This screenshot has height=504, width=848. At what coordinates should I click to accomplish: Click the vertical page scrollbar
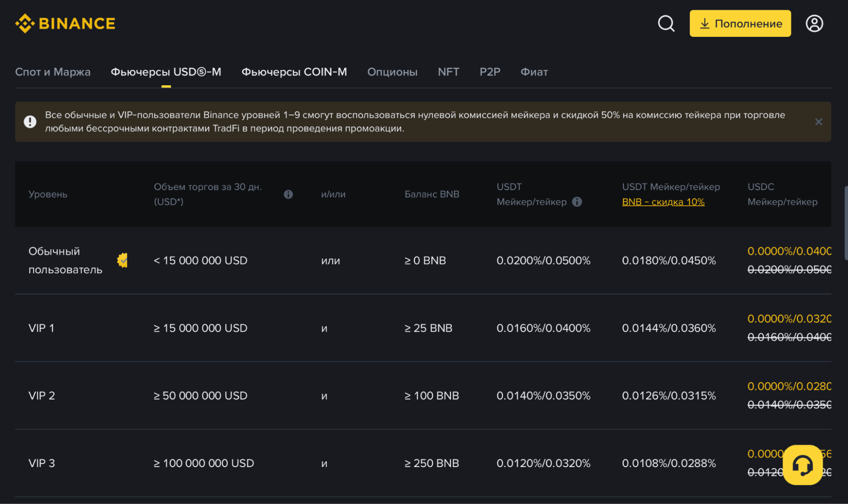(x=845, y=223)
